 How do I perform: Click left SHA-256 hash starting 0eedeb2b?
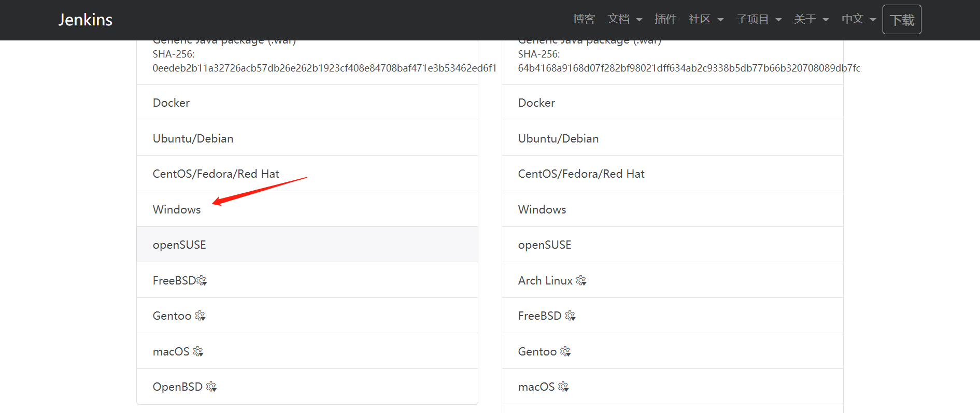pos(324,68)
